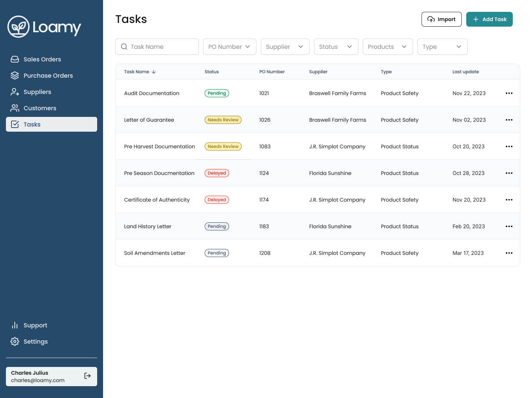Click the Add Task button

(490, 19)
